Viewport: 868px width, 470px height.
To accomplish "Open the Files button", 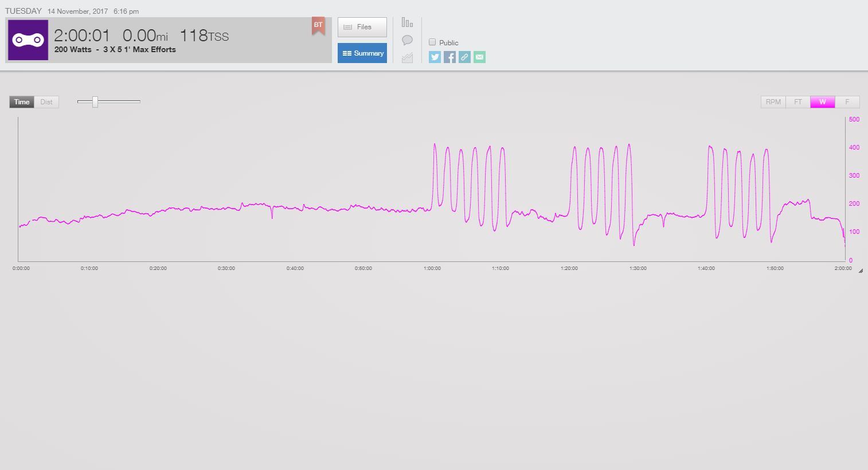I will point(362,27).
